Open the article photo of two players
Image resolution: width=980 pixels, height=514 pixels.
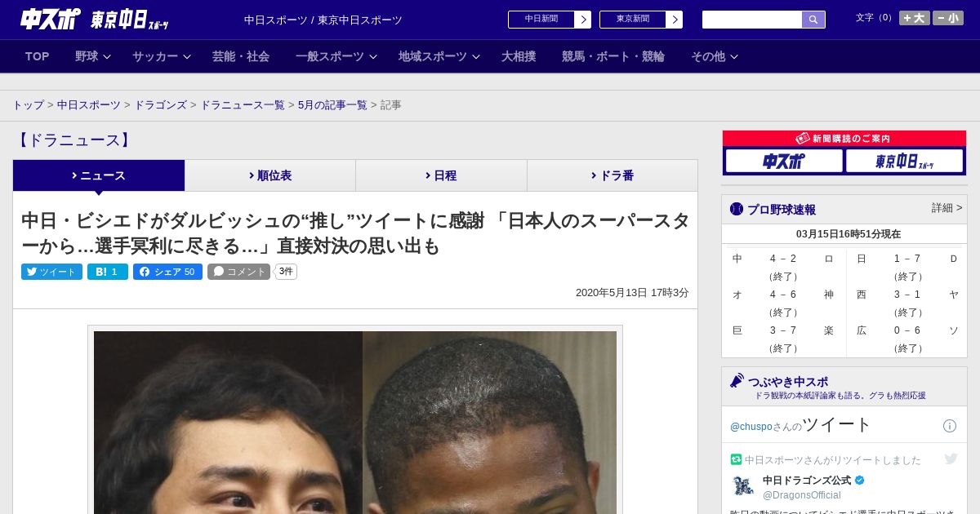pyautogui.click(x=355, y=422)
